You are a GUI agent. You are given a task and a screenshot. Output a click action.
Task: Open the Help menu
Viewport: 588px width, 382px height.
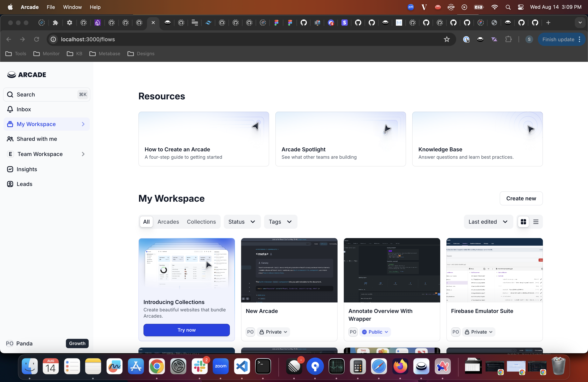[x=95, y=7]
